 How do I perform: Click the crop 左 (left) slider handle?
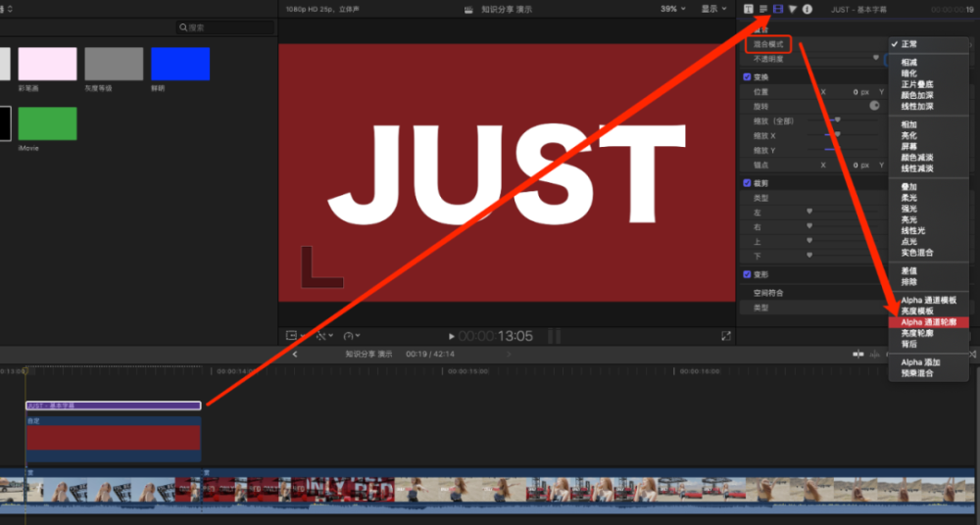click(x=809, y=212)
